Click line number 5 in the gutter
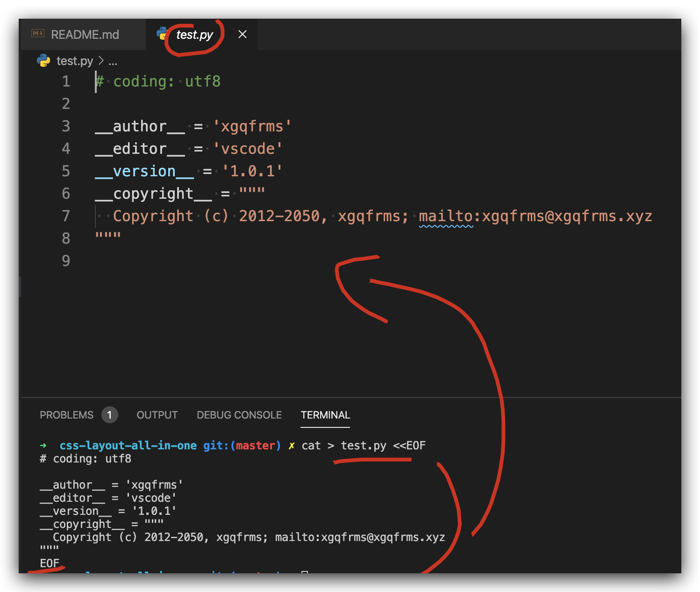700x592 pixels. pyautogui.click(x=66, y=171)
